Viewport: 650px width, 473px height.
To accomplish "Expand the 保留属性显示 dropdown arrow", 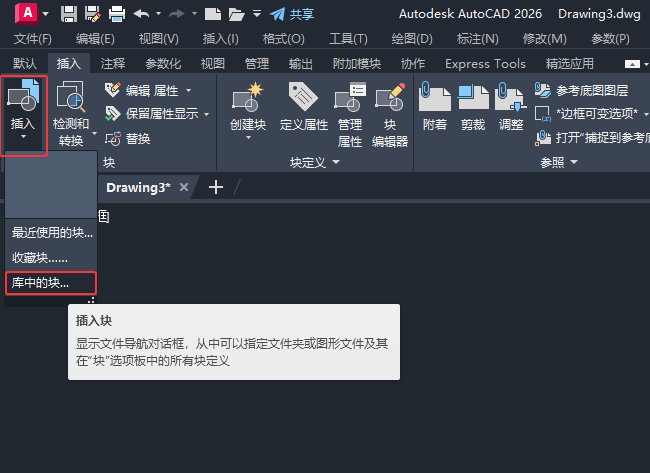I will click(x=206, y=114).
